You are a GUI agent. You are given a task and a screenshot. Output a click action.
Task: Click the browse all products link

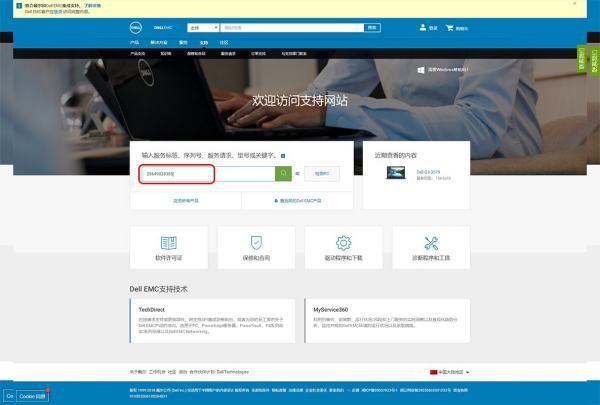pyautogui.click(x=186, y=201)
